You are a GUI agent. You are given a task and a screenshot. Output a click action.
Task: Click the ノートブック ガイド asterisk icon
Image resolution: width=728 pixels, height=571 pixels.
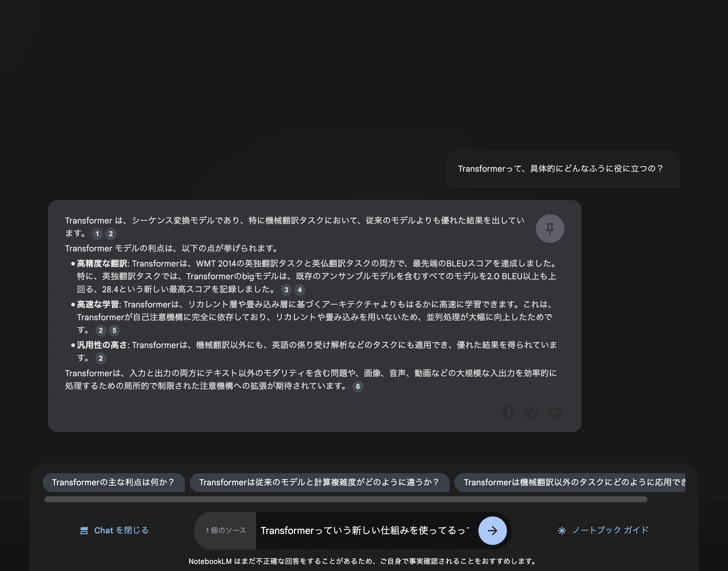coord(562,531)
